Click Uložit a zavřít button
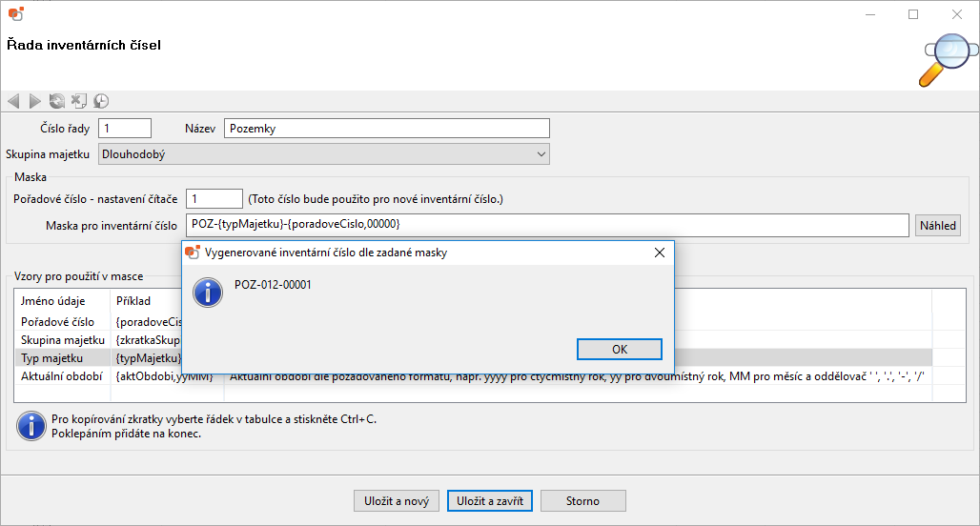 coord(490,501)
